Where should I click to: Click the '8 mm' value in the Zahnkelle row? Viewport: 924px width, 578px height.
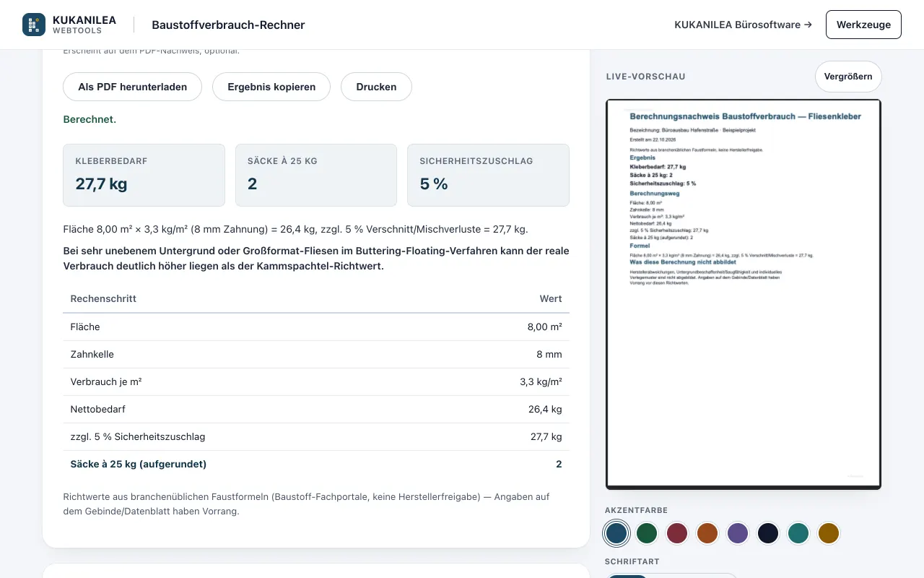click(549, 354)
